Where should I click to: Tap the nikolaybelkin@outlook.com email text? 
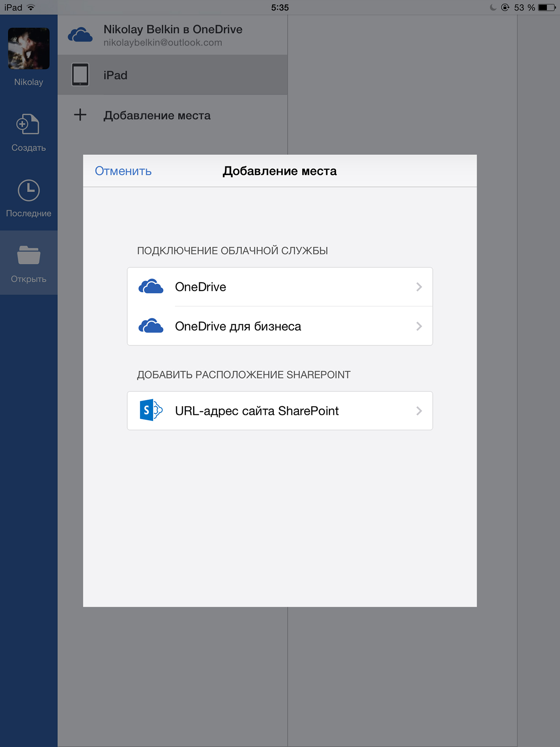pos(163,43)
